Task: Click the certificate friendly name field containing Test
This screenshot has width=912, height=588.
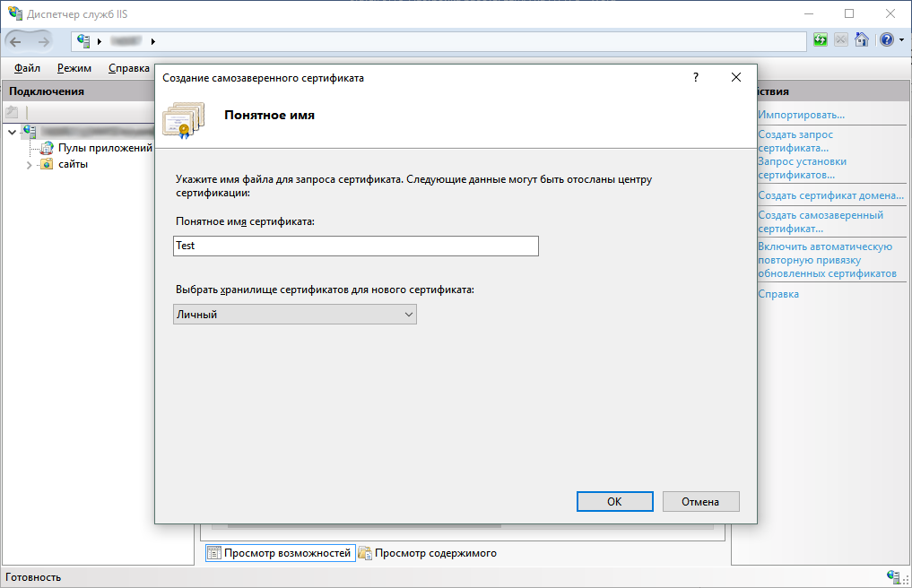Action: tap(355, 246)
